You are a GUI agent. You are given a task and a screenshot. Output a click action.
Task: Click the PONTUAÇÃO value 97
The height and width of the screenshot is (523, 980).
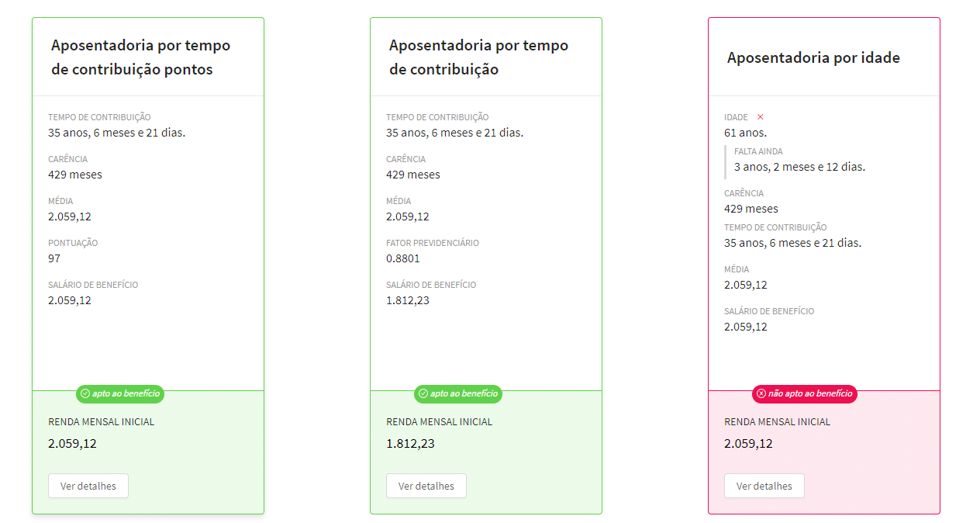[53, 258]
